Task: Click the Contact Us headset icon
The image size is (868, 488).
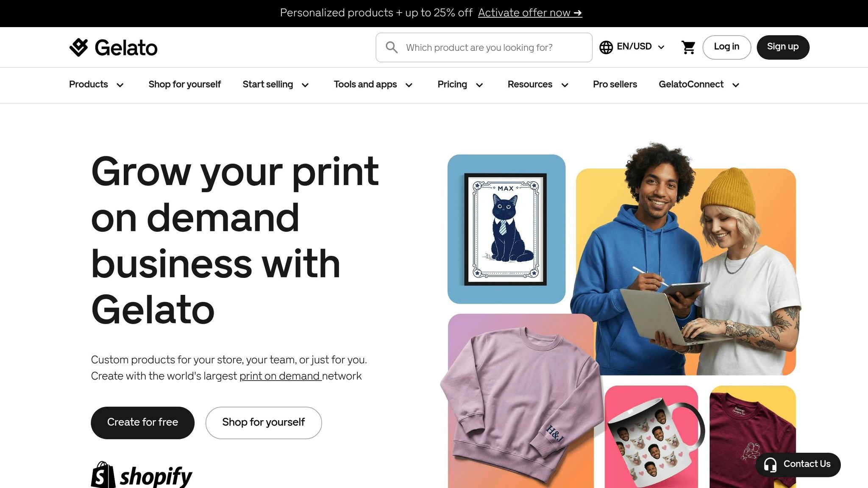Action: (x=770, y=465)
